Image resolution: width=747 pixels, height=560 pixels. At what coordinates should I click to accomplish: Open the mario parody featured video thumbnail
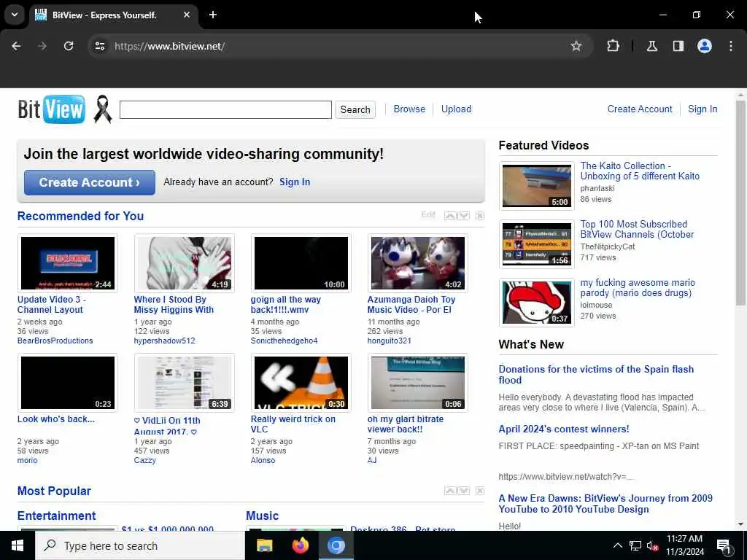coord(537,303)
